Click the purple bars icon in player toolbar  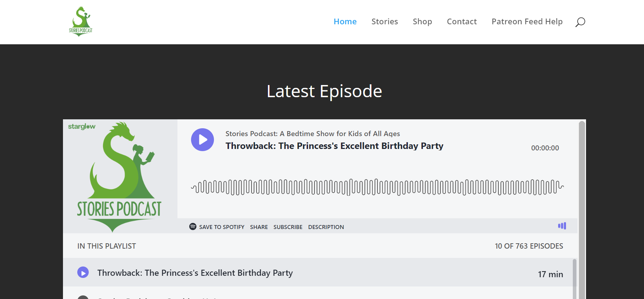point(562,226)
